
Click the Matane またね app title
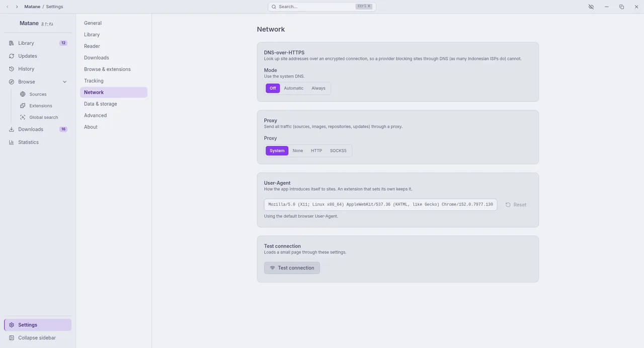click(36, 24)
